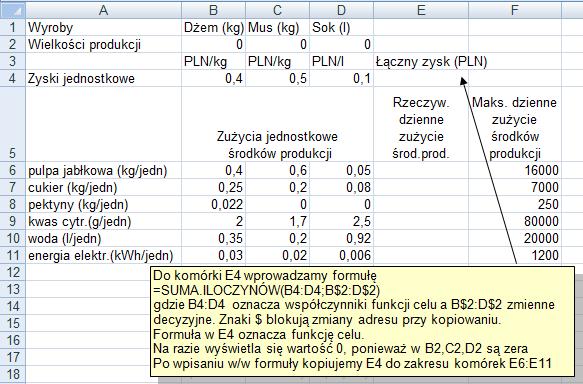Screen dimensions: 583x384
Task: Select value 0,35 in woda row
Action: tap(213, 238)
